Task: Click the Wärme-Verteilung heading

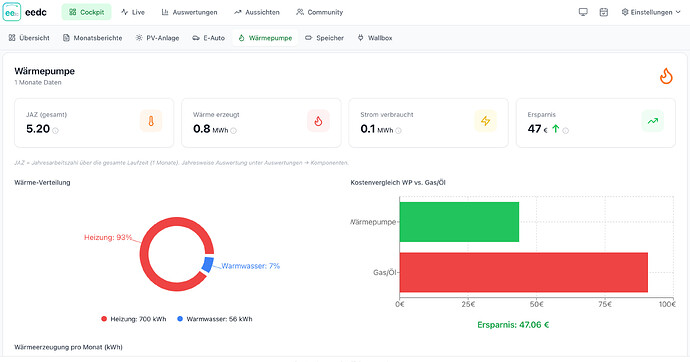Action: pyautogui.click(x=42, y=183)
